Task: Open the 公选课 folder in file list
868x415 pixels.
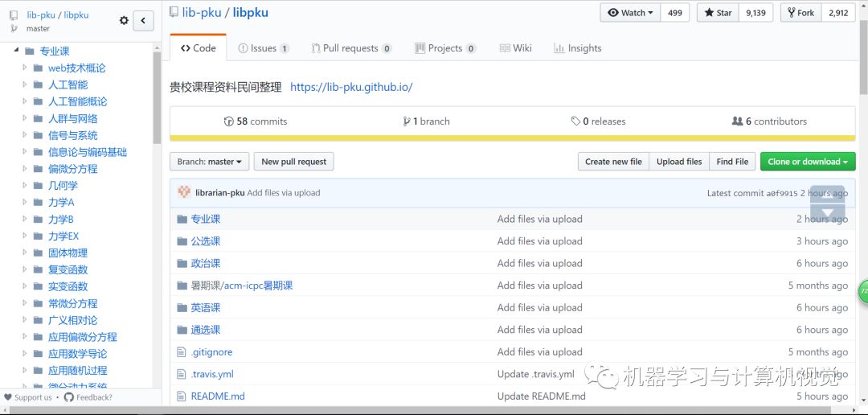Action: (x=206, y=241)
